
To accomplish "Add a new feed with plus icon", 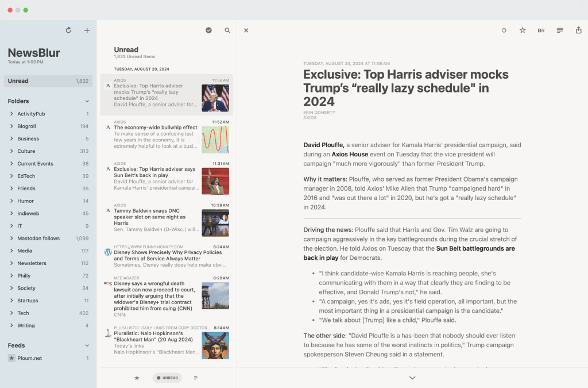I will click(x=87, y=30).
